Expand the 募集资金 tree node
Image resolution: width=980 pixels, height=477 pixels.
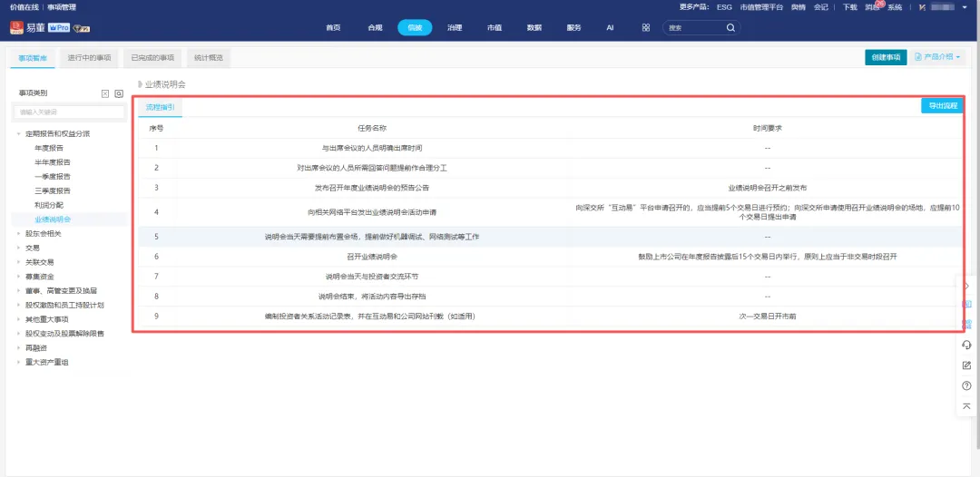[x=19, y=277]
